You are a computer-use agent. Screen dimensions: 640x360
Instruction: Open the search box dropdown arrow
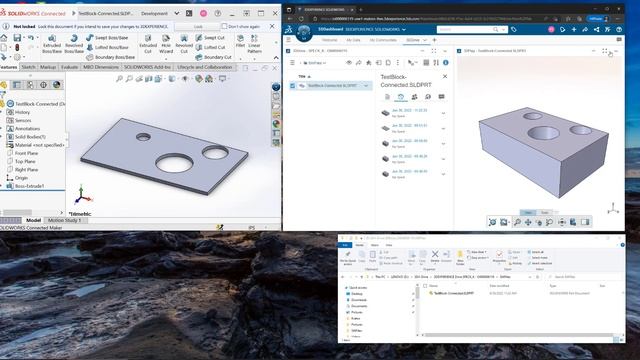[x=503, y=29]
